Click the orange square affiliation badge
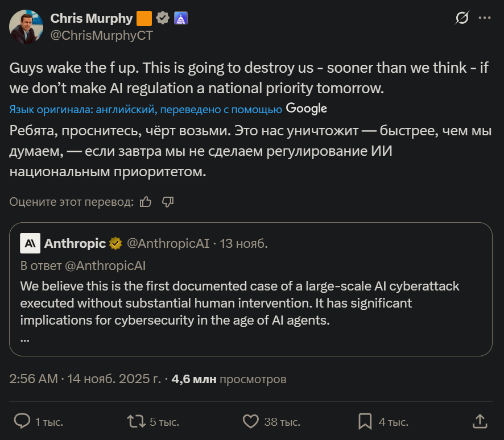The width and height of the screenshot is (504, 440). (144, 18)
